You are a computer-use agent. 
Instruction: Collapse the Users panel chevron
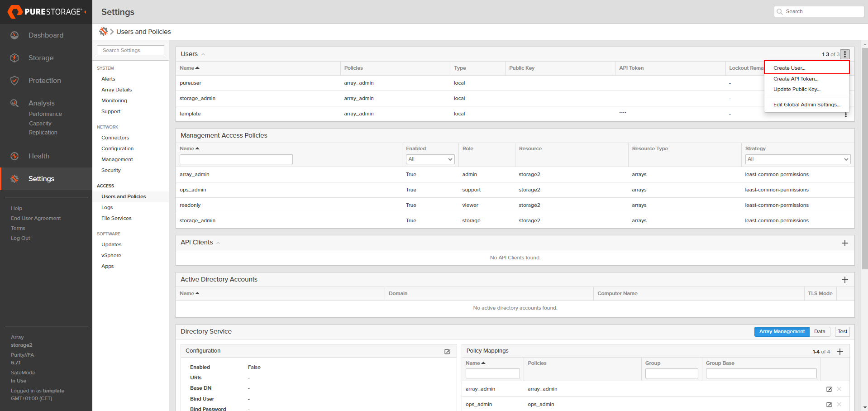click(203, 54)
